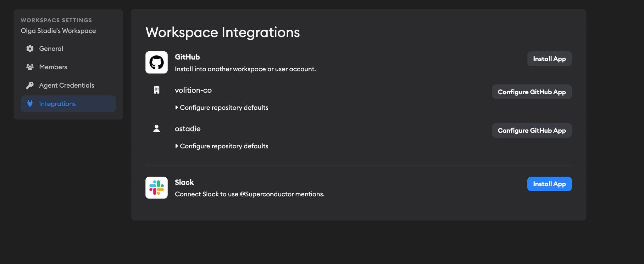Screen dimensions: 644x264
Task: Expand volition-co repository defaults
Action: pos(222,108)
